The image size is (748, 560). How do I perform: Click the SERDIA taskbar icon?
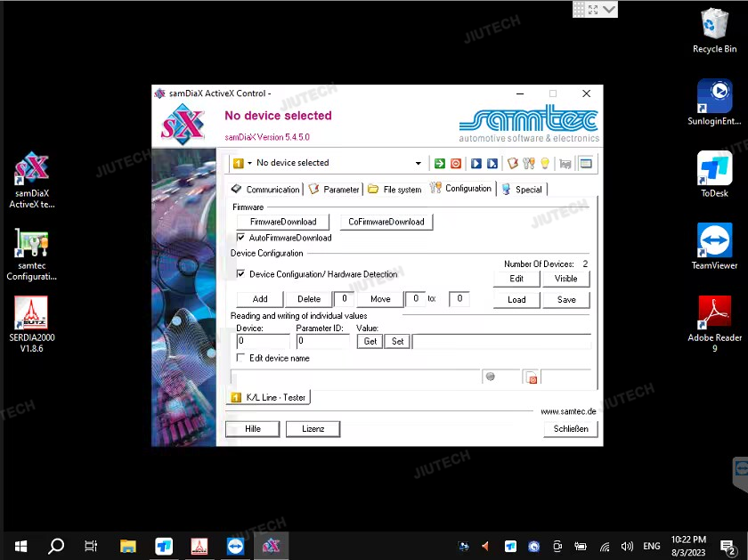click(199, 546)
